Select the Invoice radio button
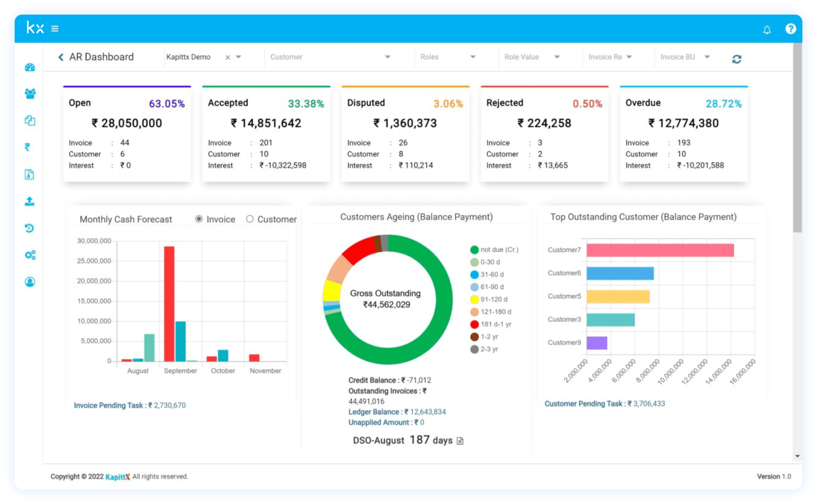817x504 pixels. 199,219
